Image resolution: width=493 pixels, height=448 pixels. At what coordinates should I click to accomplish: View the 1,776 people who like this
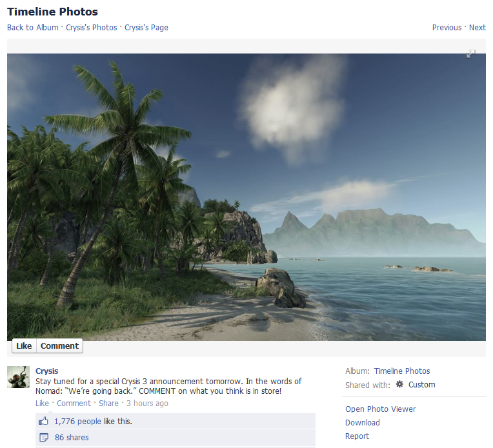pyautogui.click(x=77, y=422)
